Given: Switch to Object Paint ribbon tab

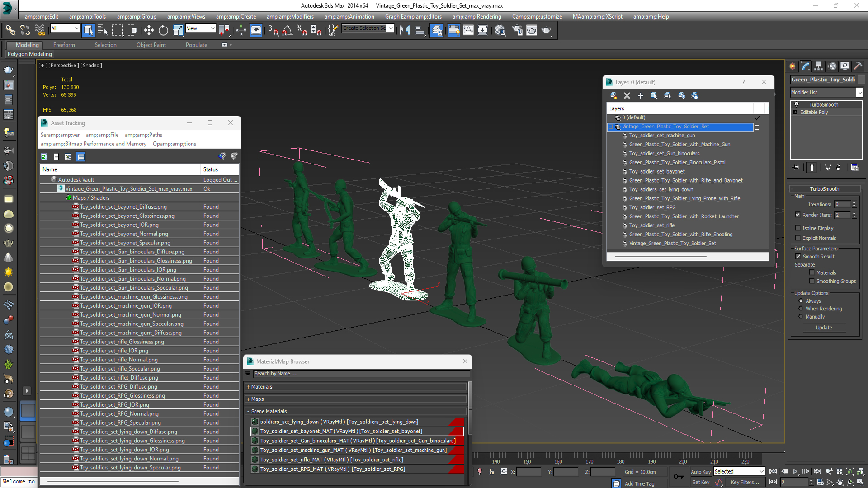Looking at the screenshot, I should click(x=151, y=45).
